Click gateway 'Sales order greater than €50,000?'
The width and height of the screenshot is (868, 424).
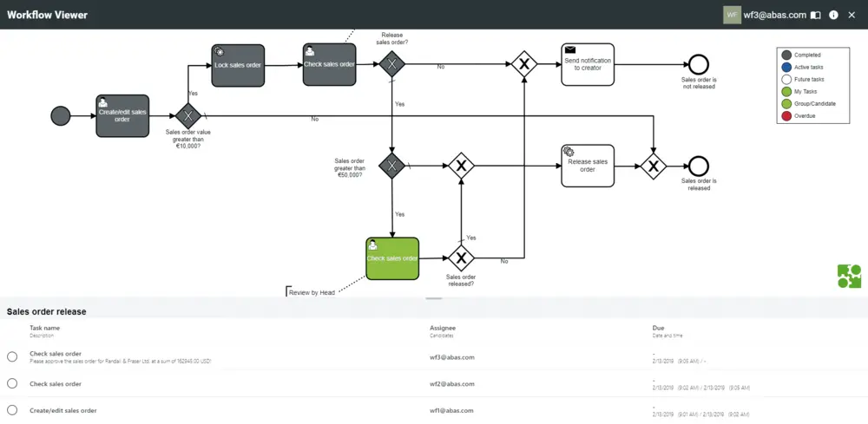point(392,166)
